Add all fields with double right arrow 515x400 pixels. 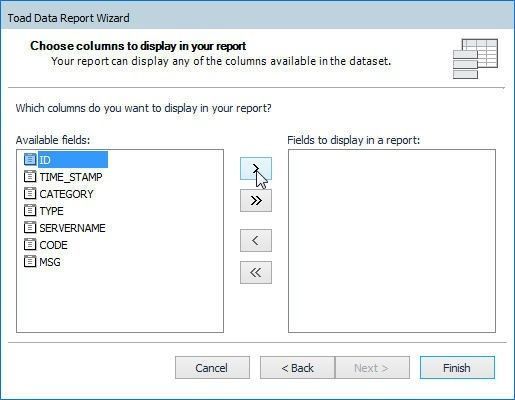[256, 201]
